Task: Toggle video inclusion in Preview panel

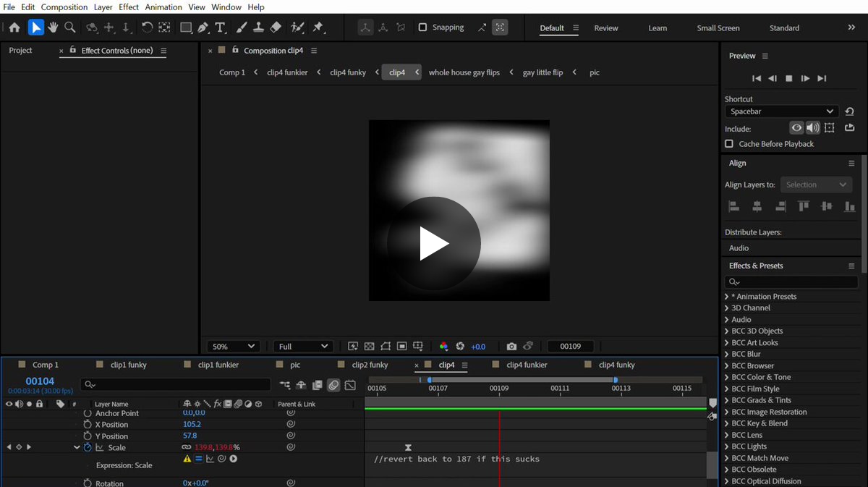Action: 796,128
